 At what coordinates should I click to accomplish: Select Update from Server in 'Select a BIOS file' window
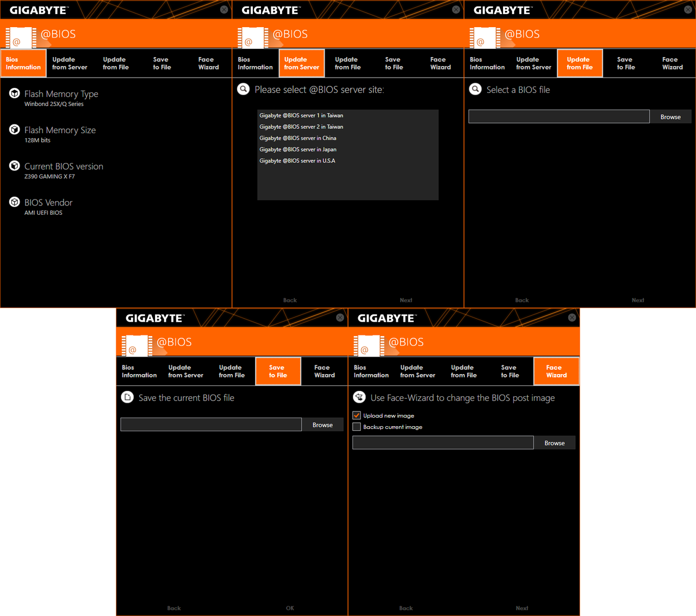point(533,64)
